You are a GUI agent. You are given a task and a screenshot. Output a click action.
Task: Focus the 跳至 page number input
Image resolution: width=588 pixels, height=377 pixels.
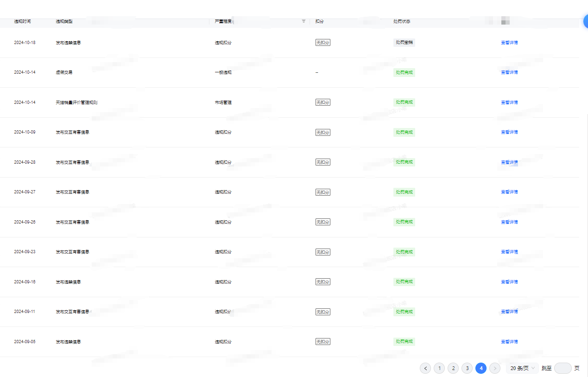[563, 368]
